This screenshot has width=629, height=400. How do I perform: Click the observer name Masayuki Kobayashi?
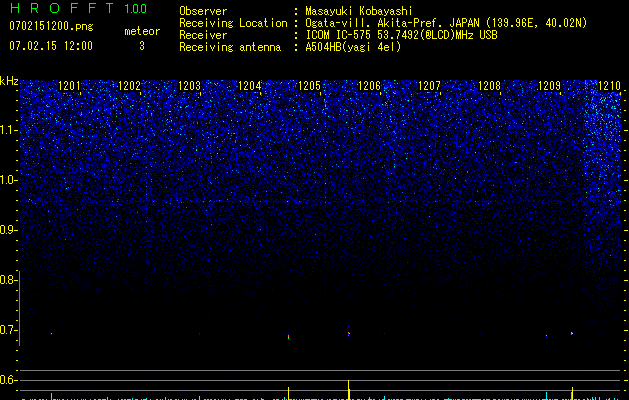pos(359,11)
